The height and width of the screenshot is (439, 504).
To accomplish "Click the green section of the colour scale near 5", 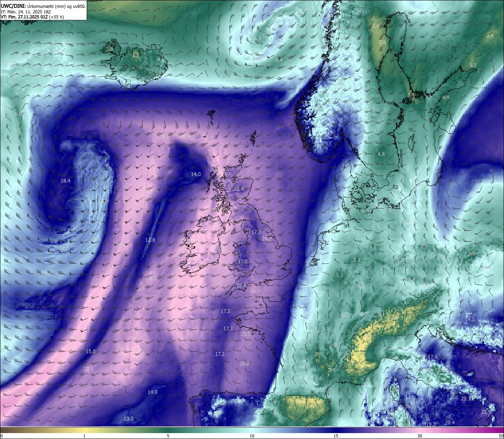I will (x=168, y=430).
